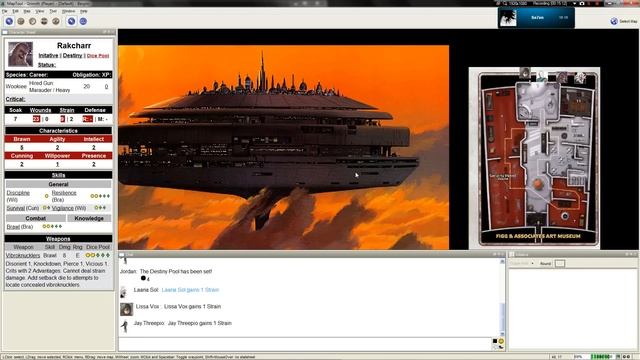The width and height of the screenshot is (640, 360).
Task: Click the Discipline skill link
Action: (x=18, y=193)
